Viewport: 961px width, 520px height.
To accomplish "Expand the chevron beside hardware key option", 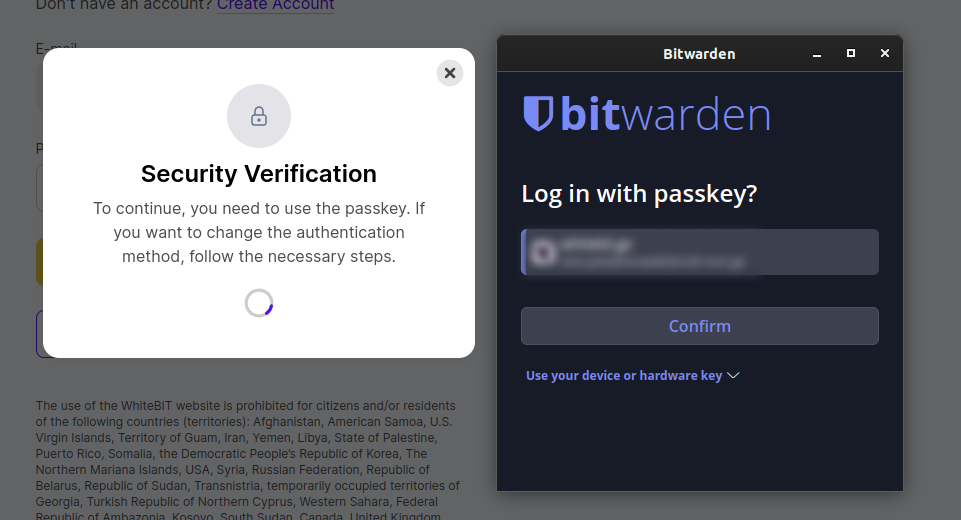I will coord(733,375).
